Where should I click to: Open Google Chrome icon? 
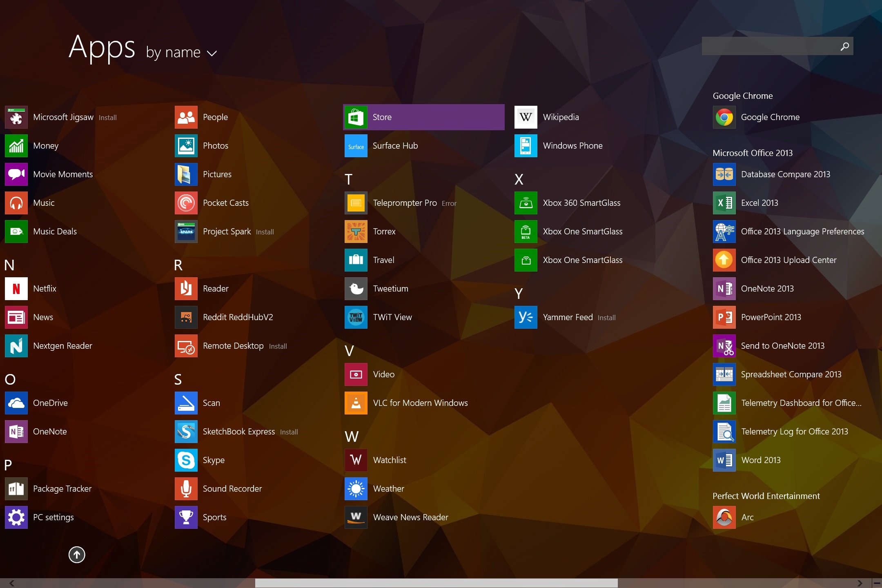(724, 117)
